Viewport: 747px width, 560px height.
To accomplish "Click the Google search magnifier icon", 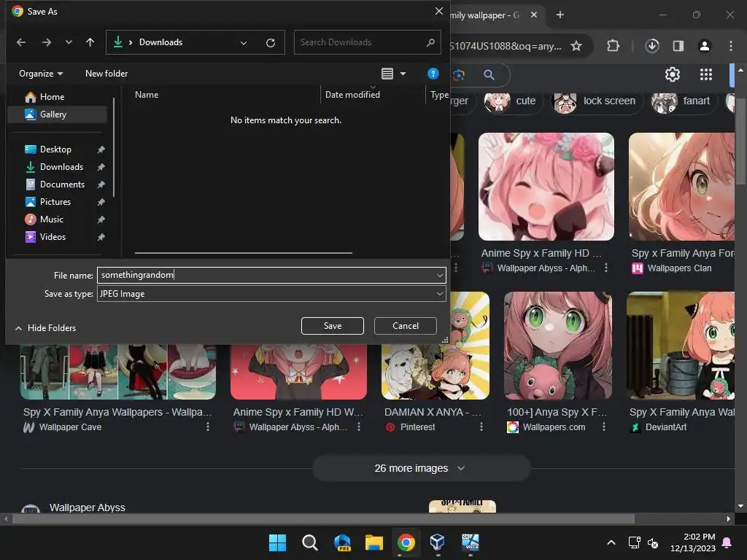I will point(489,75).
